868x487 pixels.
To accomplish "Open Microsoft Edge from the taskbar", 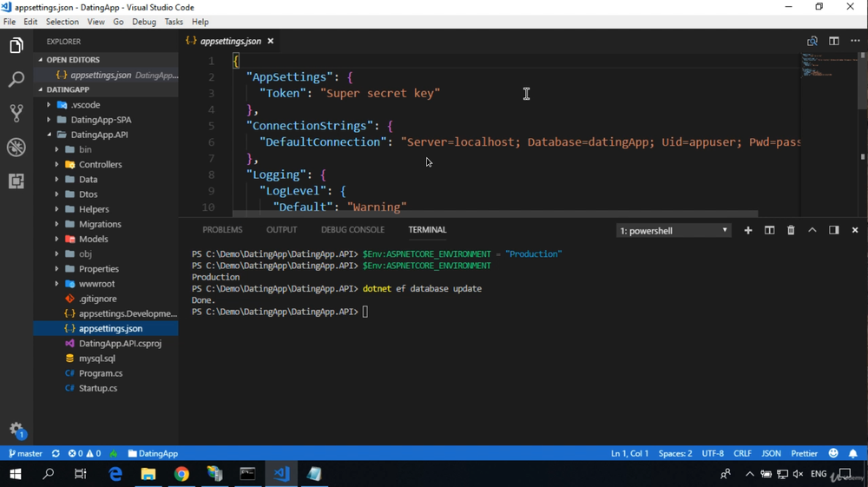I will point(115,474).
